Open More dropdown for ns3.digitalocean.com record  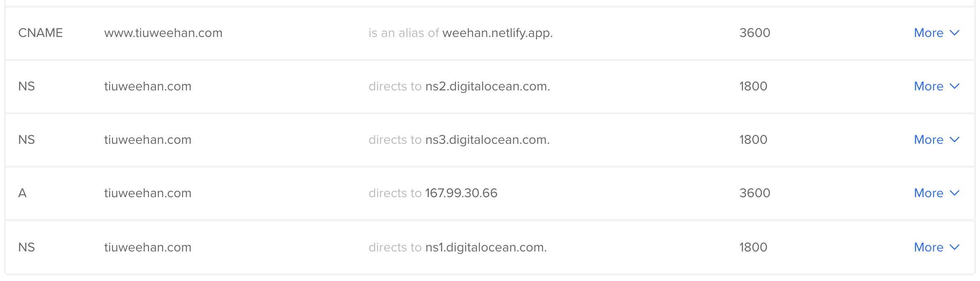coord(936,140)
